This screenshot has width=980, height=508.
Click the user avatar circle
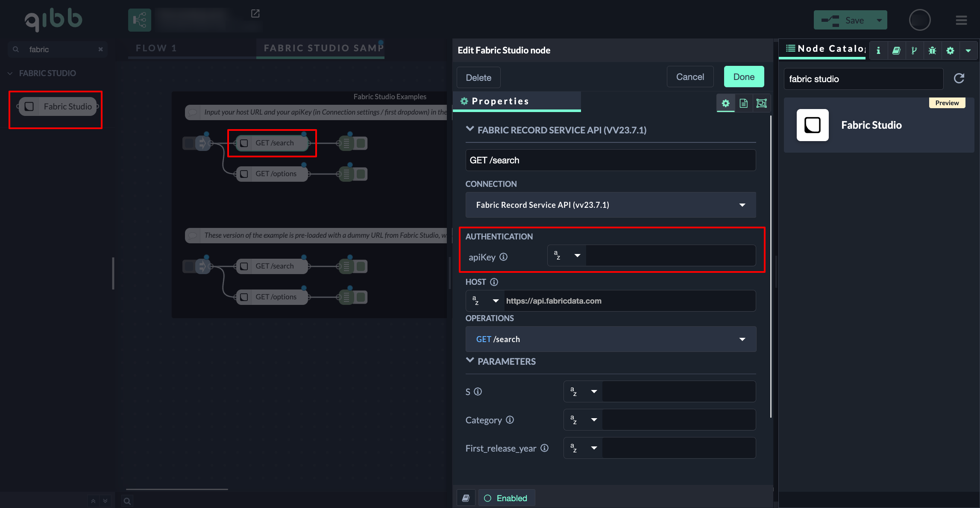click(920, 20)
